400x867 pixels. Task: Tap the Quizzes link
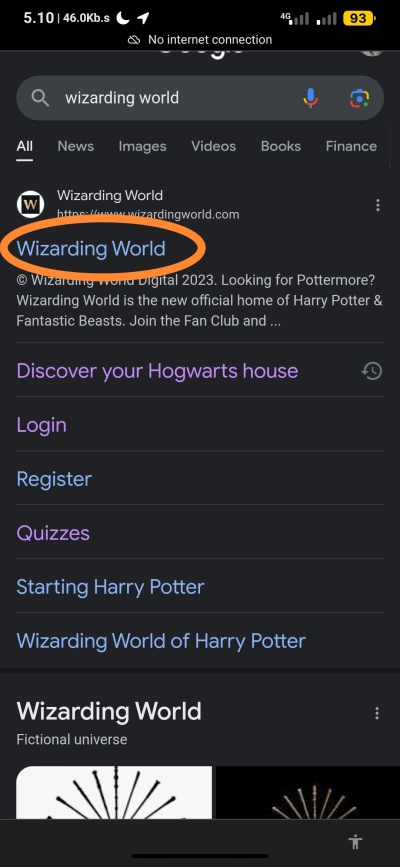[x=53, y=533]
